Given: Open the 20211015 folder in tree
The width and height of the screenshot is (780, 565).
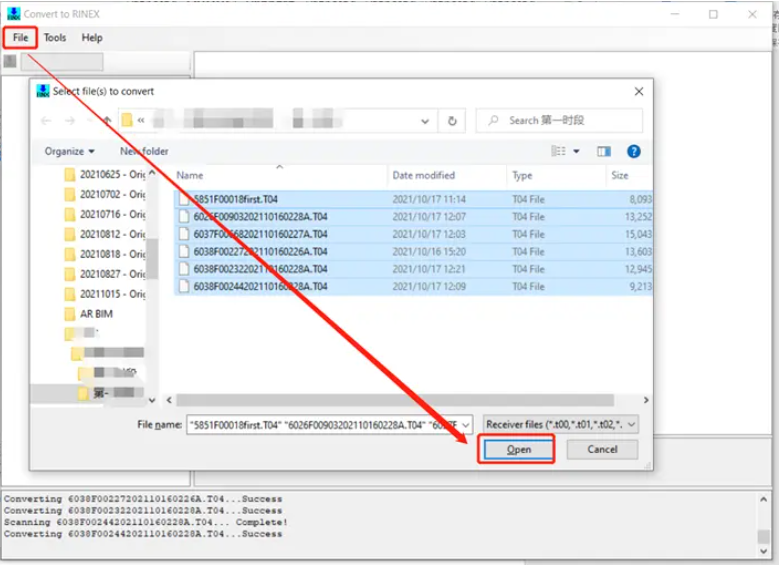Looking at the screenshot, I should (x=112, y=294).
